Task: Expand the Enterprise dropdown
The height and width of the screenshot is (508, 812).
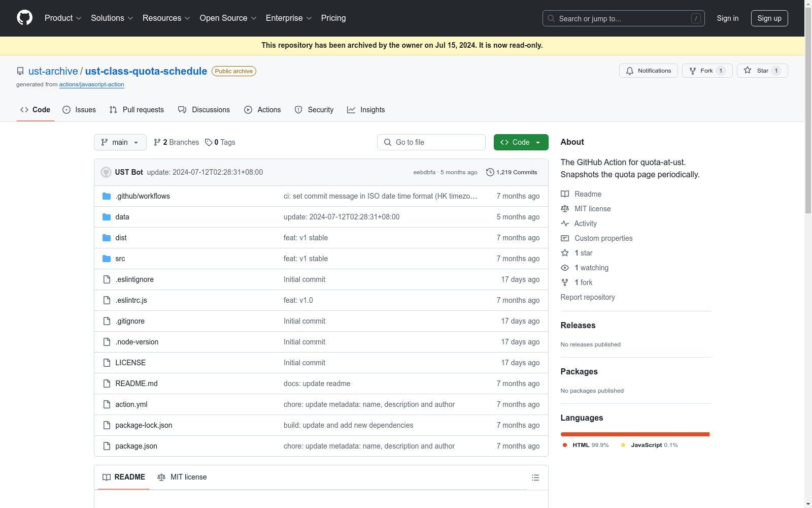Action: tap(289, 18)
